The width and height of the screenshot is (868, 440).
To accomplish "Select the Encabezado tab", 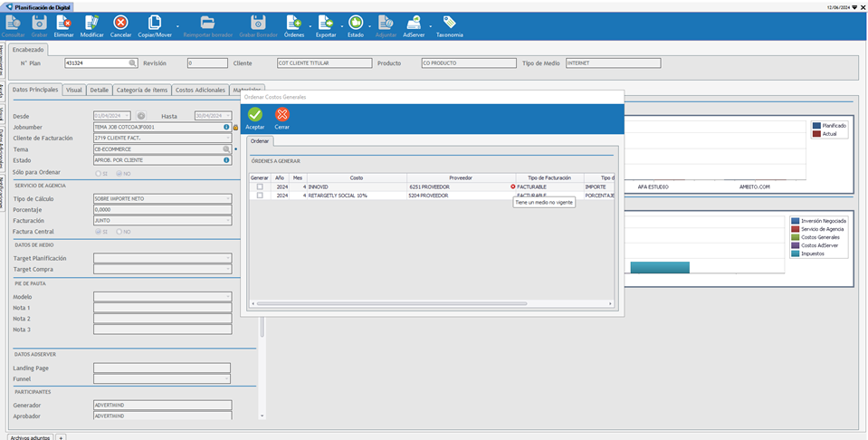I will pyautogui.click(x=28, y=50).
